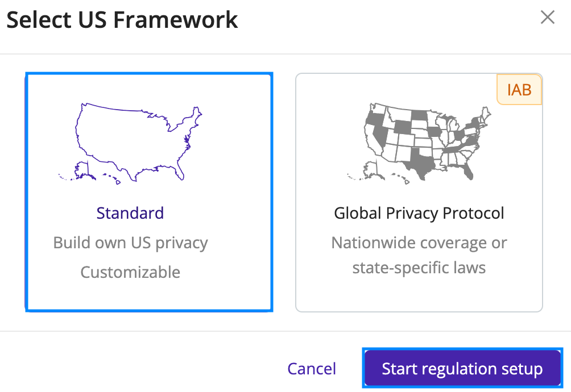The height and width of the screenshot is (392, 571).
Task: Click the Start regulation setup button
Action: coord(462,368)
